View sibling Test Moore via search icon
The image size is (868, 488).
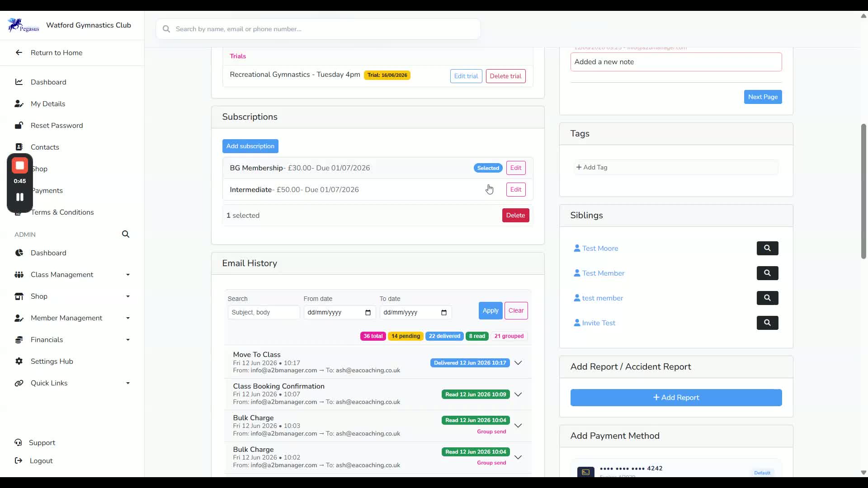click(x=767, y=248)
